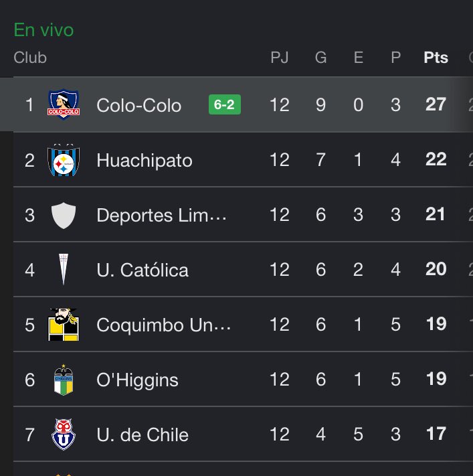Click the Colo-Colo club crest
Viewport: 473px width, 476px height.
(x=64, y=104)
